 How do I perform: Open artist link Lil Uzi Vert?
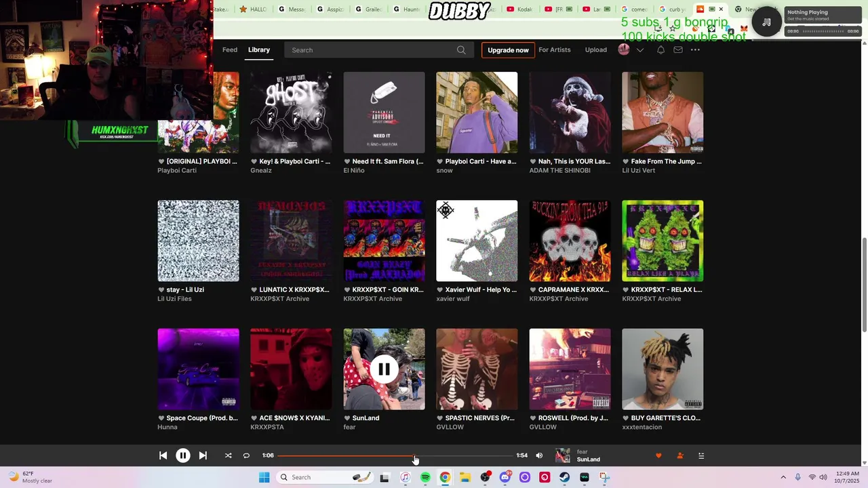[638, 170]
